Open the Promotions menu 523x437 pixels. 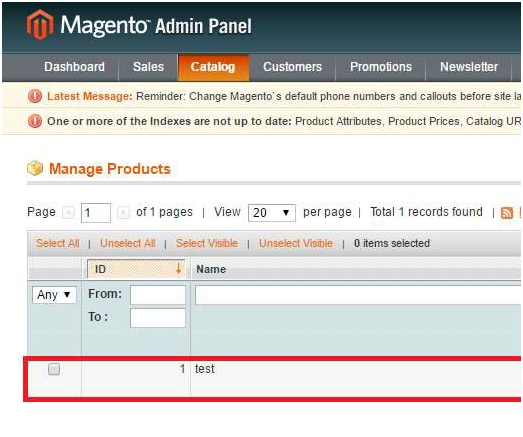[x=381, y=67]
